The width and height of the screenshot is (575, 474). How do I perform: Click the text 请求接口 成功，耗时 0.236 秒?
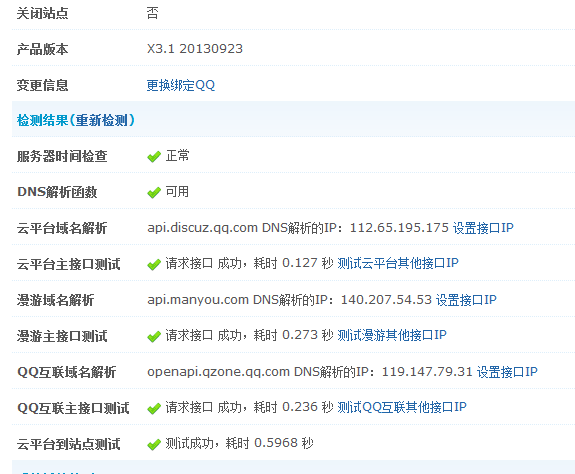[249, 407]
